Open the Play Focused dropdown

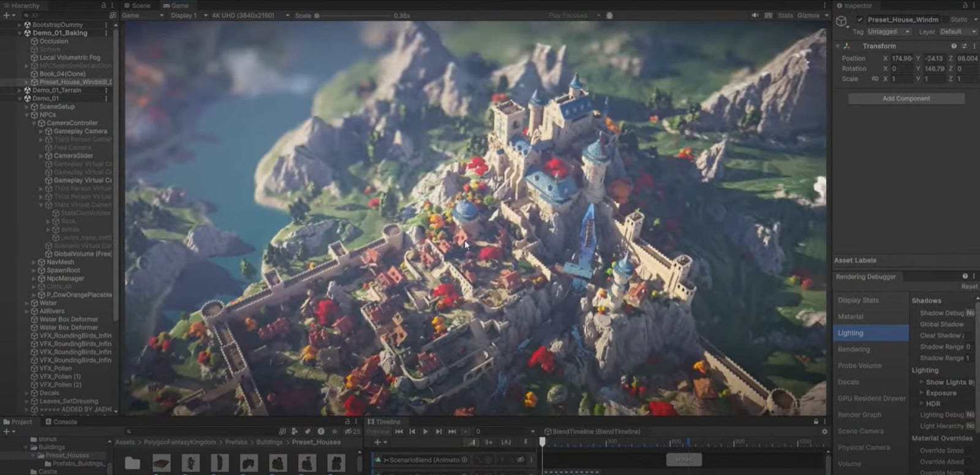pos(573,15)
